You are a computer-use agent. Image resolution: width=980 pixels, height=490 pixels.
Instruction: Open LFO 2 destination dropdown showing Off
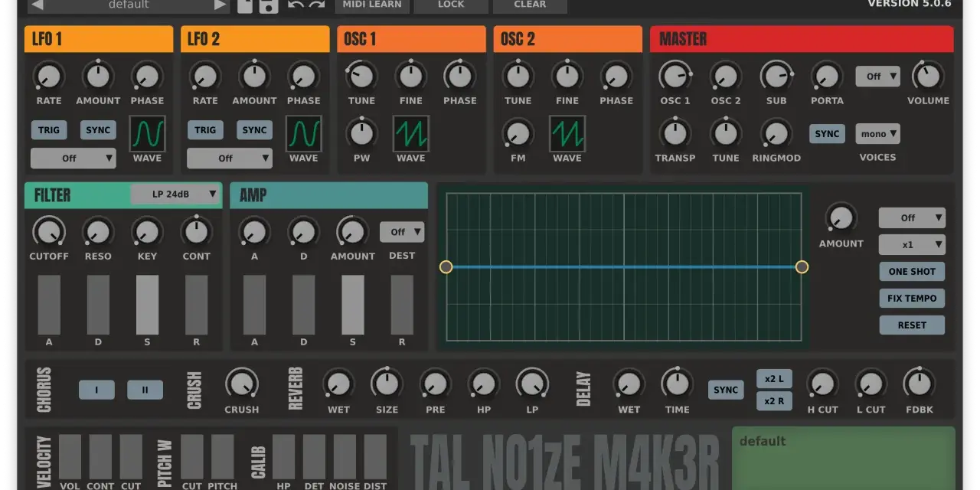[x=230, y=158]
